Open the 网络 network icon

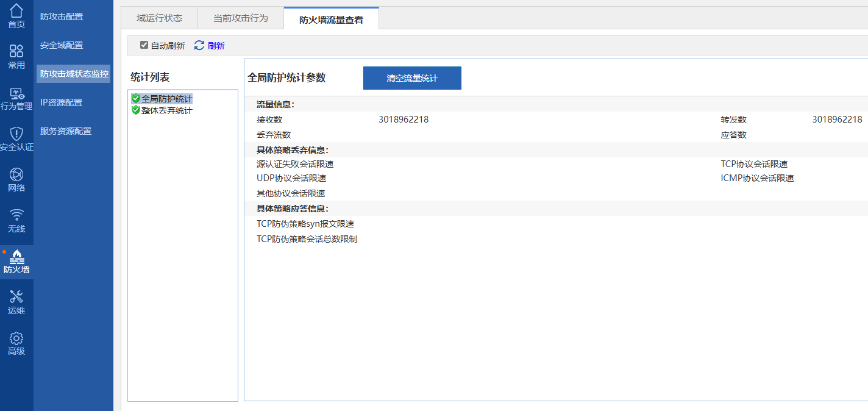tap(16, 174)
